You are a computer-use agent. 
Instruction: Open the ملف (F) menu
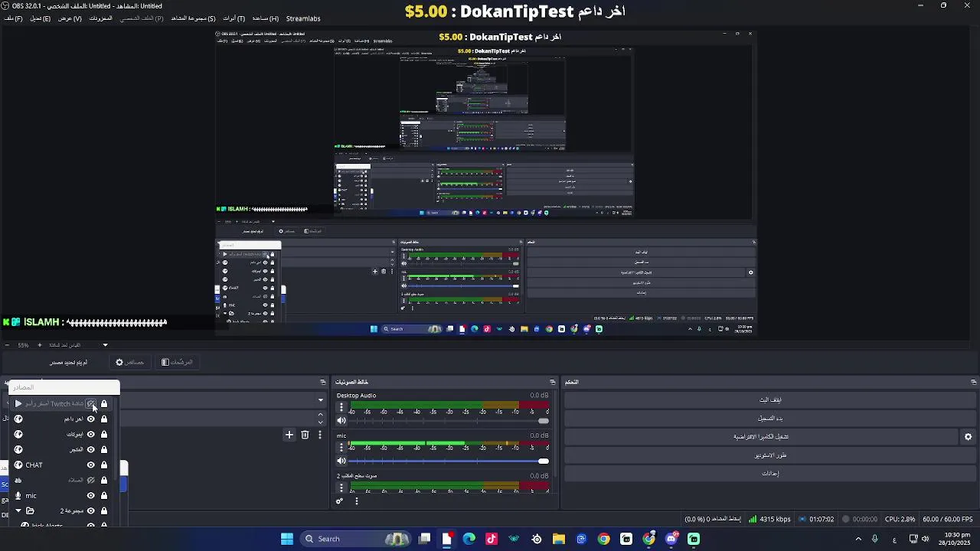(x=13, y=18)
